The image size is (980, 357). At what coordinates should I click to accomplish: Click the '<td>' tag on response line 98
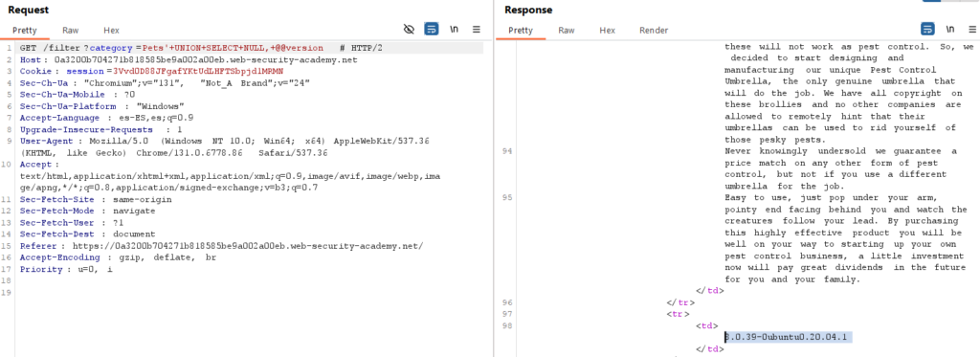(707, 325)
